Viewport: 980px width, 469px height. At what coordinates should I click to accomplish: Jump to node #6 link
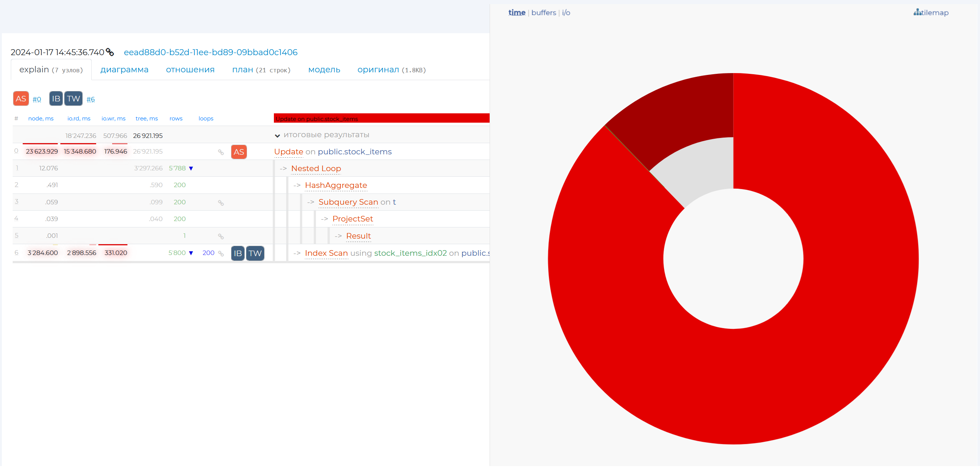point(91,100)
